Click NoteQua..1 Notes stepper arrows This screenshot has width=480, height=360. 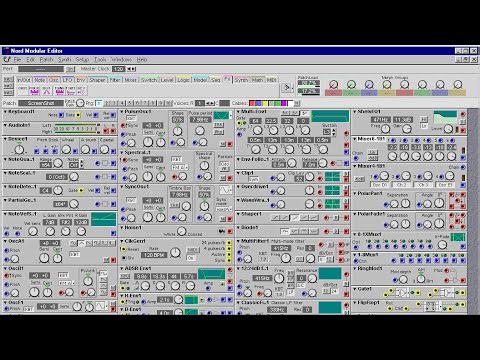(82, 164)
